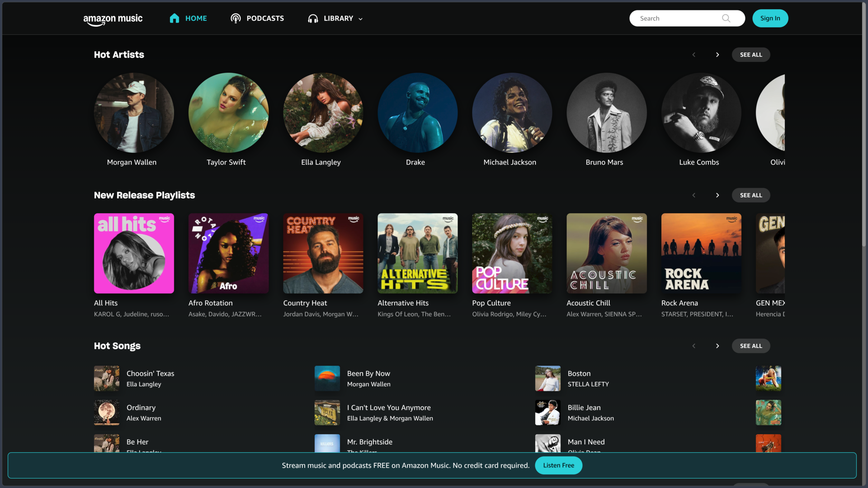Select the song Ordinary by Alex Warren
The image size is (868, 488).
tap(141, 408)
